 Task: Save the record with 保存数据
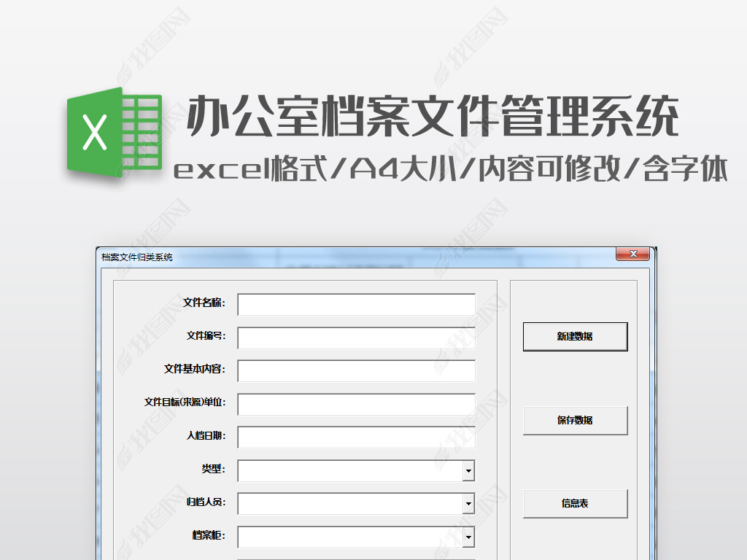tap(575, 421)
